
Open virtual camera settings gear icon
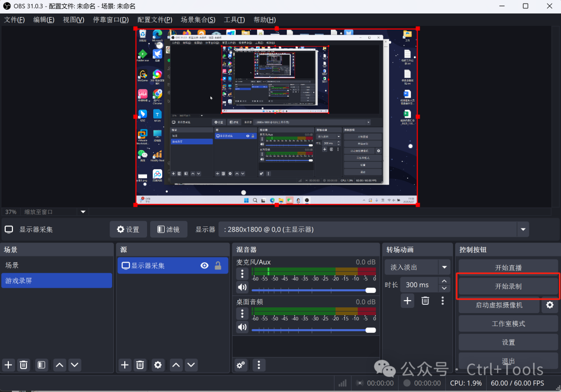550,305
